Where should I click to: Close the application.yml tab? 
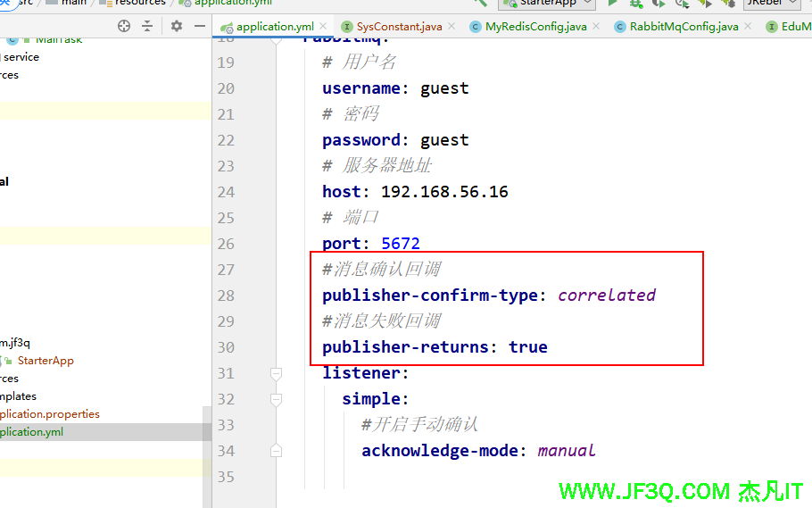pos(321,26)
